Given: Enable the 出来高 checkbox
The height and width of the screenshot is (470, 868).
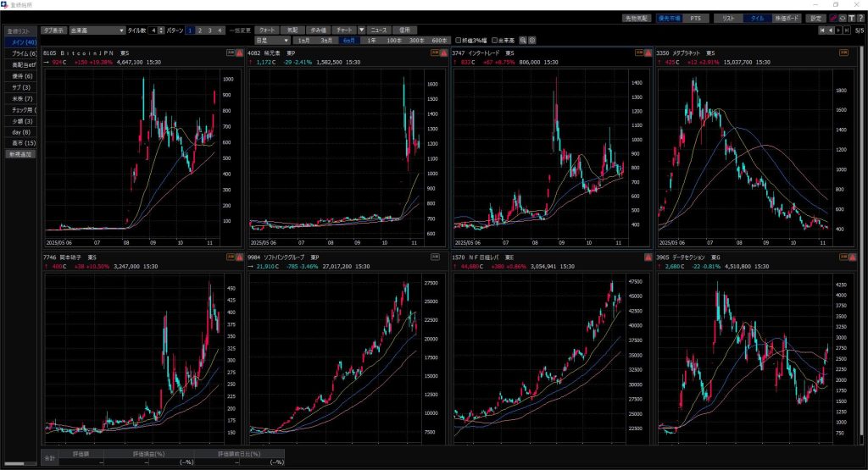Looking at the screenshot, I should tap(493, 40).
